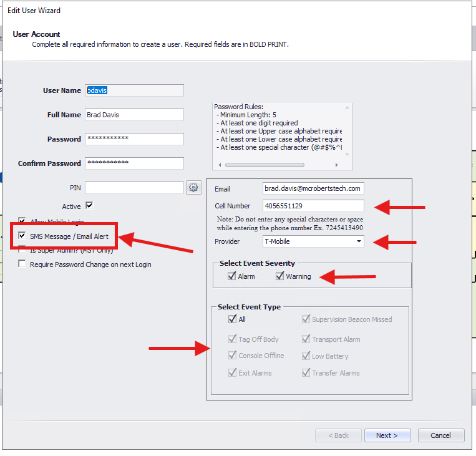476x456 pixels.
Task: Select the Email input field
Action: coord(313,188)
